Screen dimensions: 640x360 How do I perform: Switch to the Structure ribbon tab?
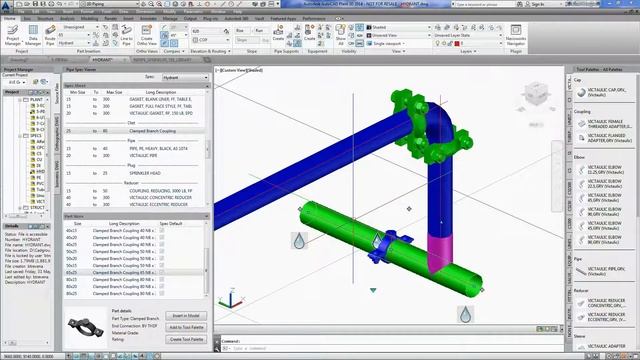45,18
